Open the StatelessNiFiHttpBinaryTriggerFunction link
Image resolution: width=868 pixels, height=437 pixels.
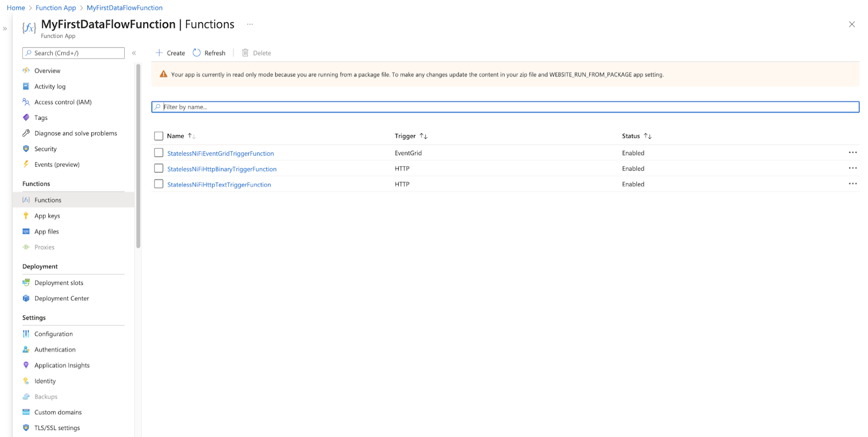(x=222, y=169)
